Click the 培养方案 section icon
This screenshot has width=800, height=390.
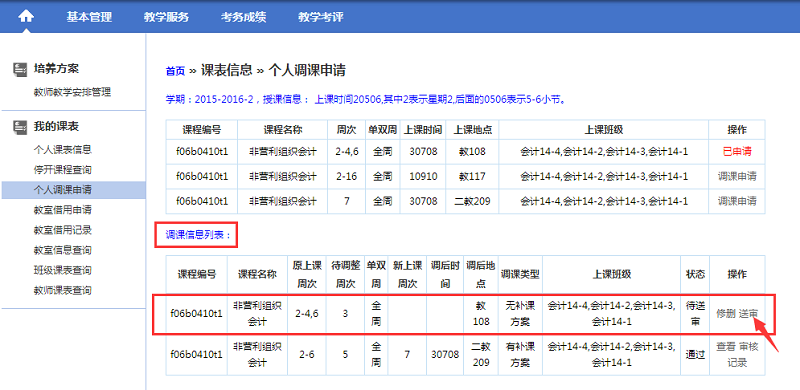coord(19,69)
